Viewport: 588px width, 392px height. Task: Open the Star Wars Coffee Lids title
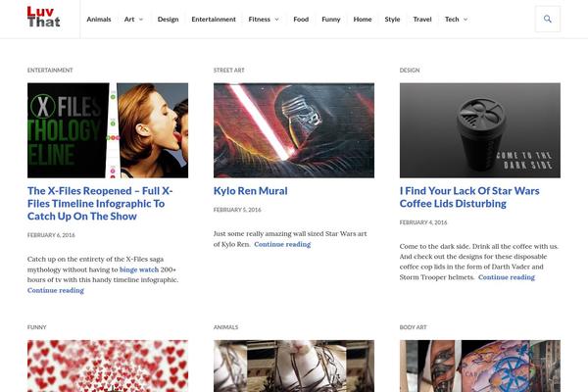(469, 197)
